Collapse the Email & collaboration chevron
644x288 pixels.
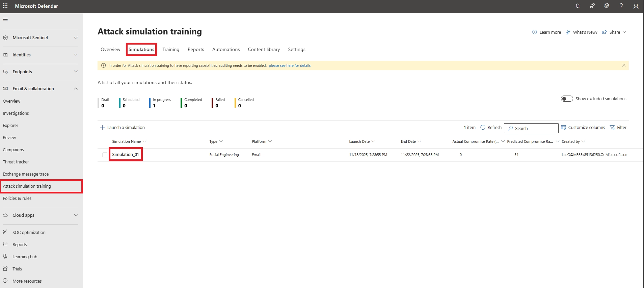coord(76,88)
